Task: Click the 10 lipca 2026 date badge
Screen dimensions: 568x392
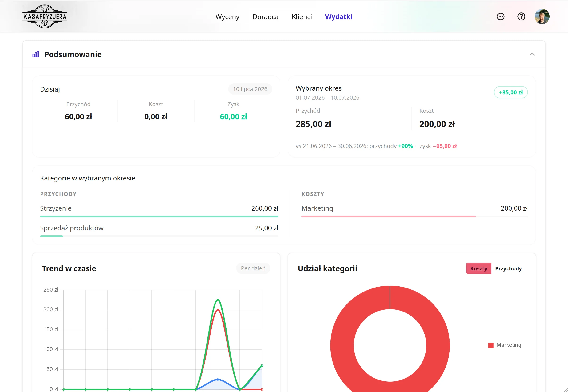Action: 250,89
